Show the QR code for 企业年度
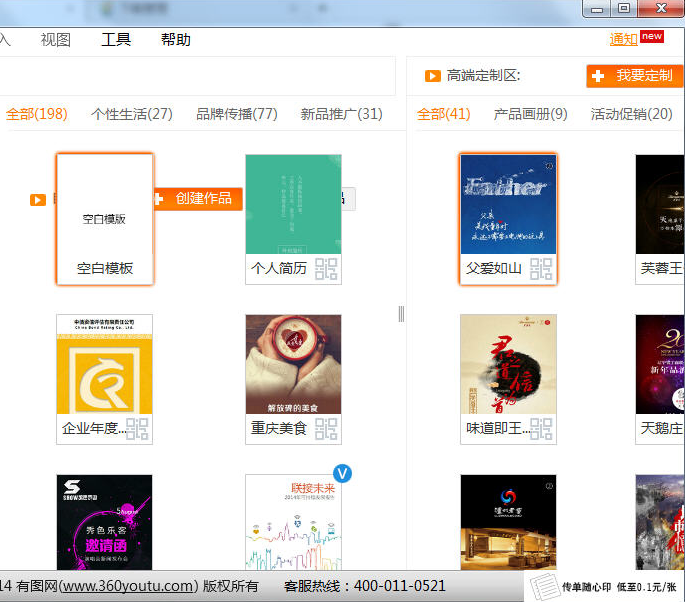Image resolution: width=685 pixels, height=602 pixels. [x=137, y=429]
